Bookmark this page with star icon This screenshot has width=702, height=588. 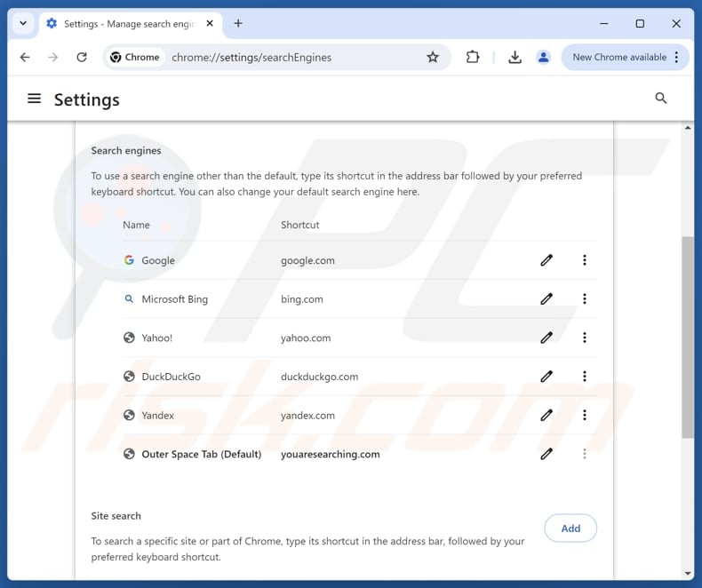point(433,57)
